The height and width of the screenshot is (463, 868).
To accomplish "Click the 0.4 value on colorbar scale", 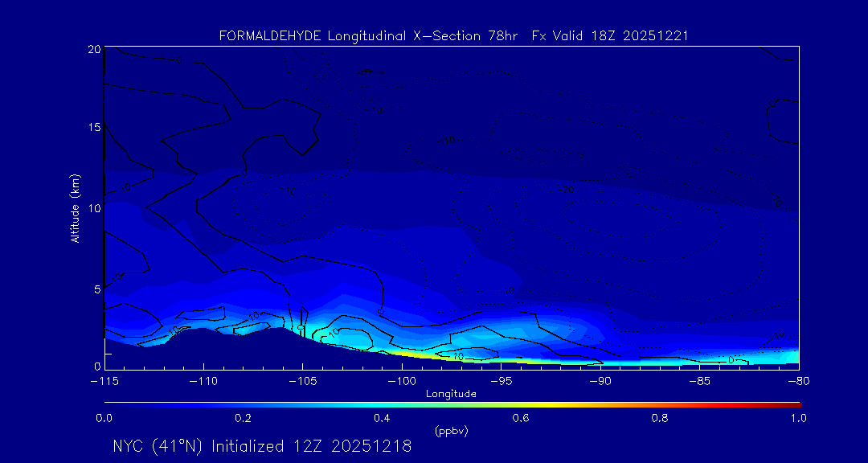I will tap(382, 418).
